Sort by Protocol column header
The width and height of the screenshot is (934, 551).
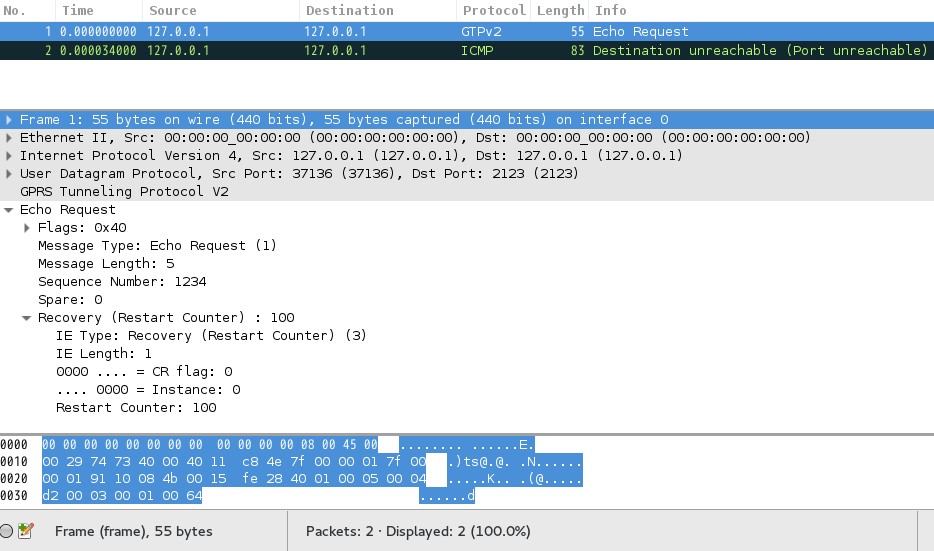point(494,11)
